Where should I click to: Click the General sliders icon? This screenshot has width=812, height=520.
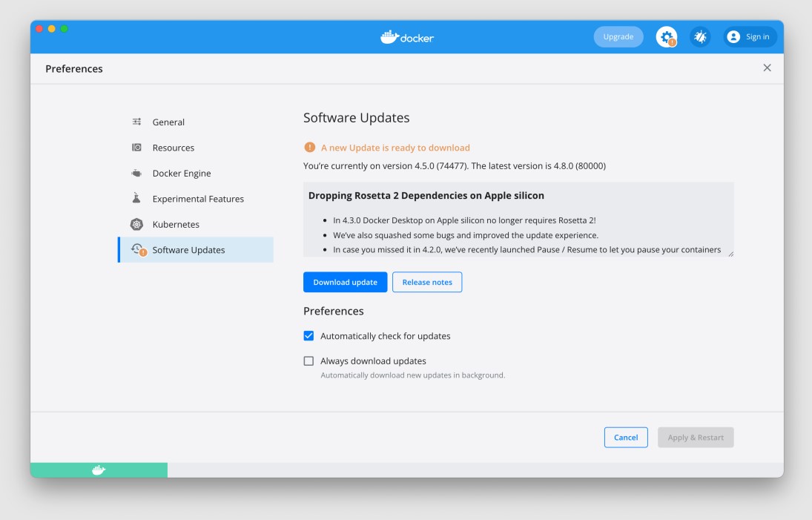click(x=136, y=122)
